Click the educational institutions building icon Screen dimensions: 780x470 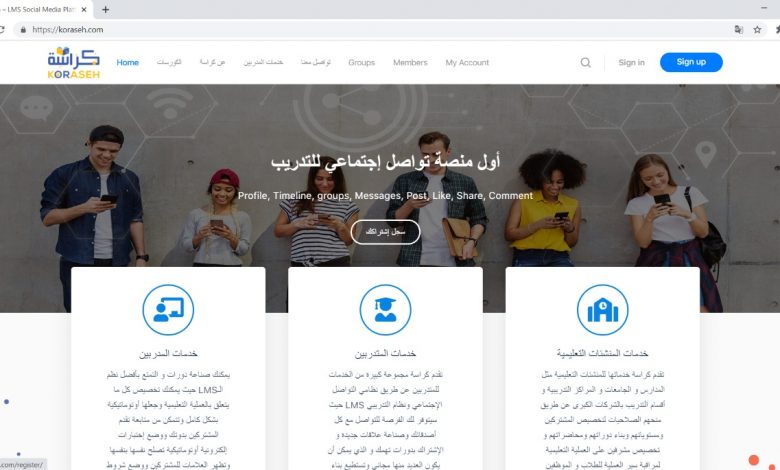[602, 310]
